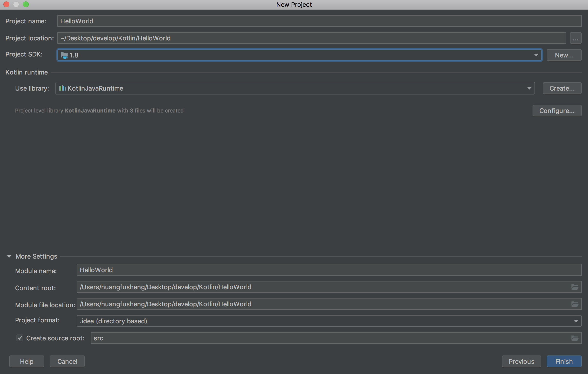
Task: Click Configure... library button
Action: click(x=556, y=111)
